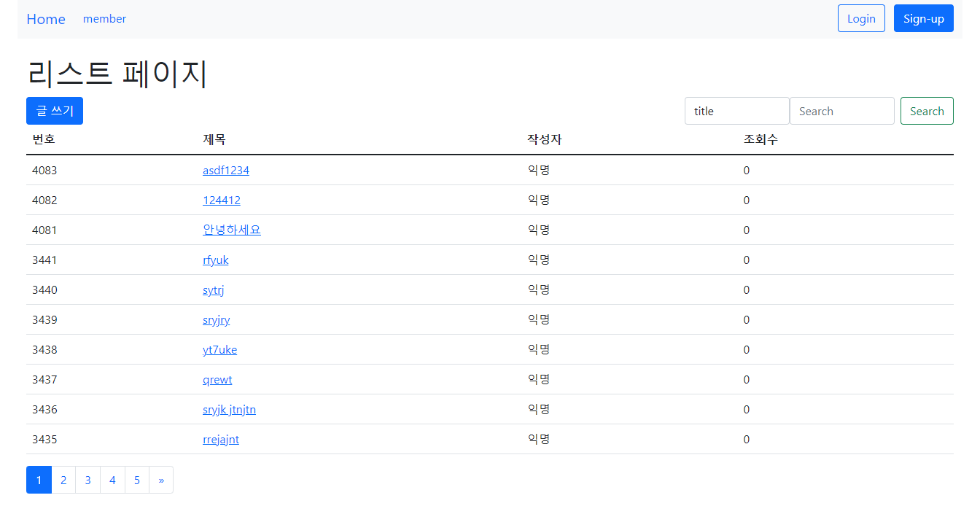Viewport: 980px width, 506px height.
Task: Open post titled sryjk jtnjtn
Action: [x=230, y=409]
